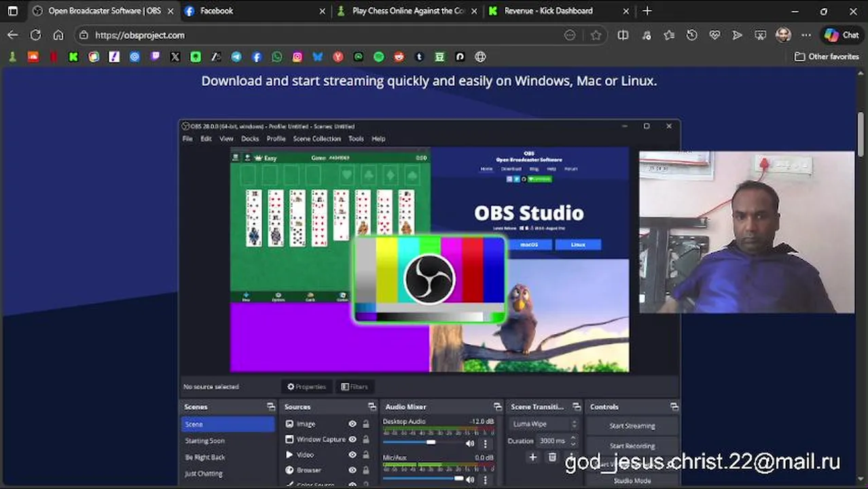Open the Other favorites folder

coord(827,57)
